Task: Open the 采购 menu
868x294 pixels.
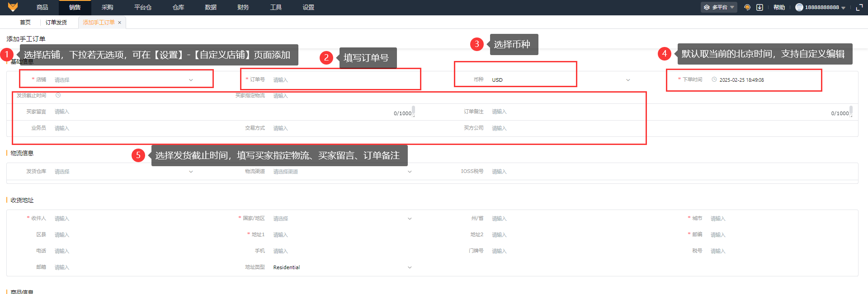Action: tap(108, 7)
